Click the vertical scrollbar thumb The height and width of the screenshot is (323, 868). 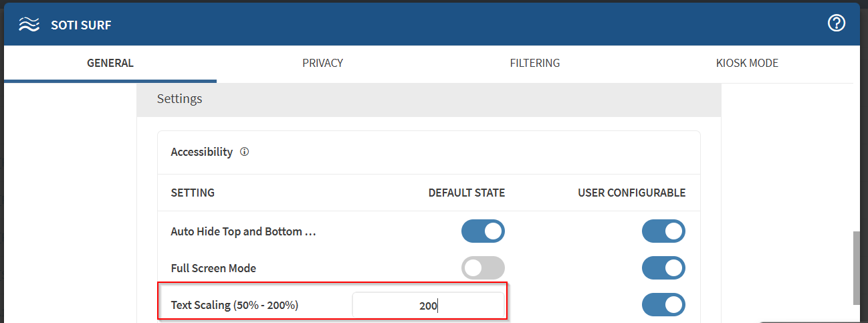(x=857, y=267)
